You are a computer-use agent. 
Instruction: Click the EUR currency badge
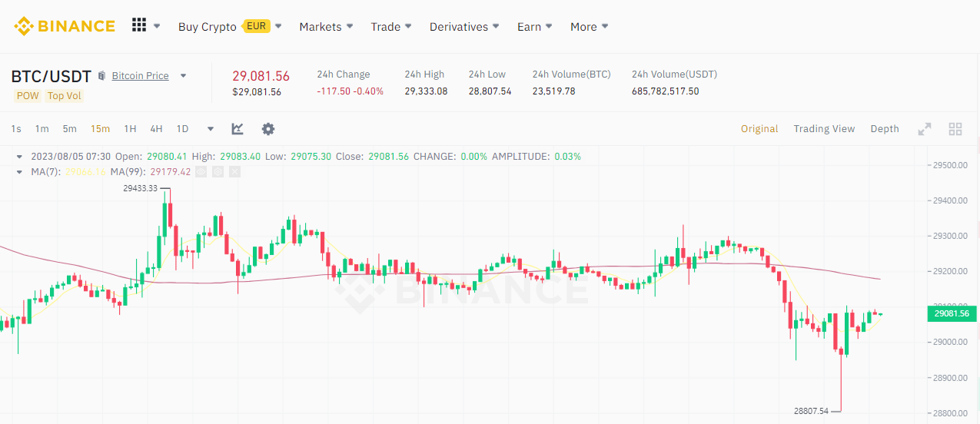(256, 26)
